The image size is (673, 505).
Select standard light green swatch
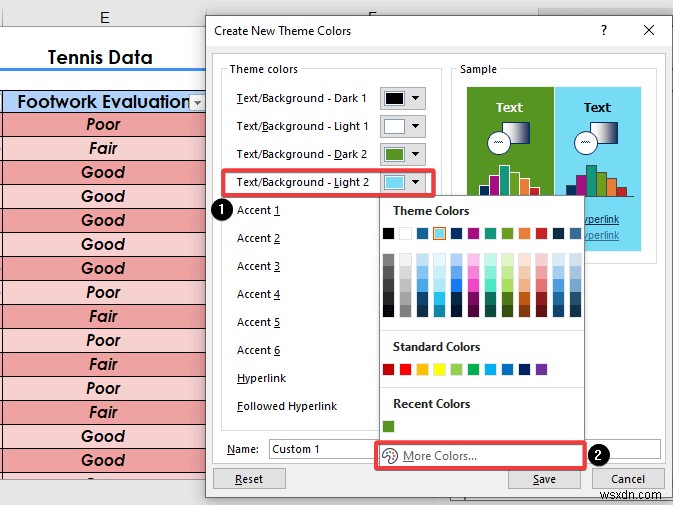tap(456, 369)
